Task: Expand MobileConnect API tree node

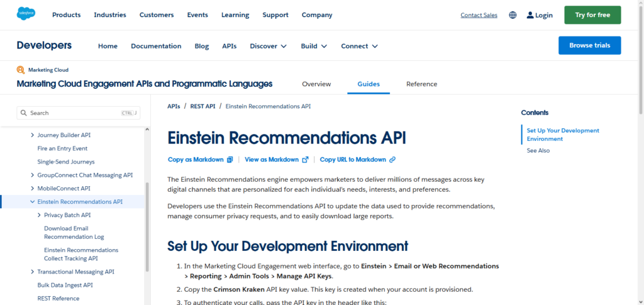Action: [x=33, y=189]
